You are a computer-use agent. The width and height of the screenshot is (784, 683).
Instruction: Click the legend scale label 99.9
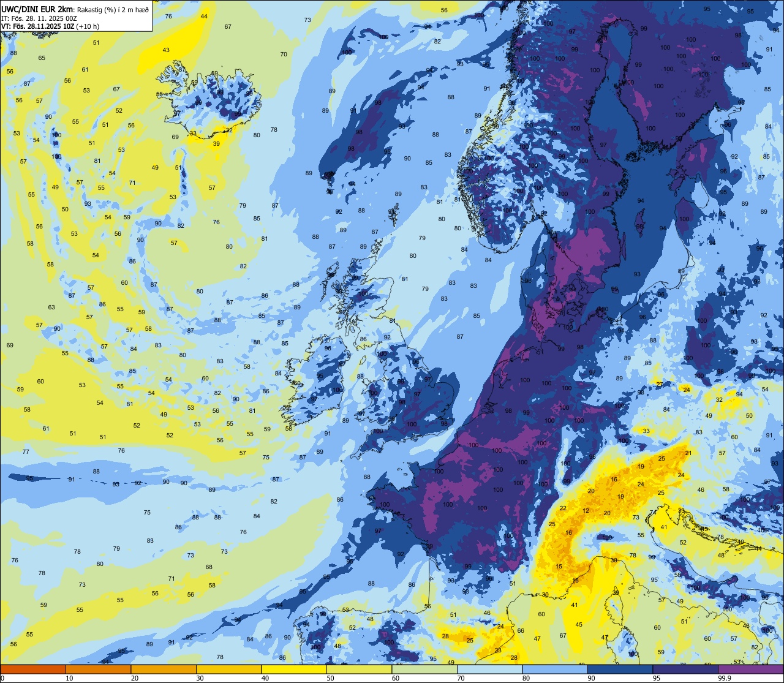725,678
